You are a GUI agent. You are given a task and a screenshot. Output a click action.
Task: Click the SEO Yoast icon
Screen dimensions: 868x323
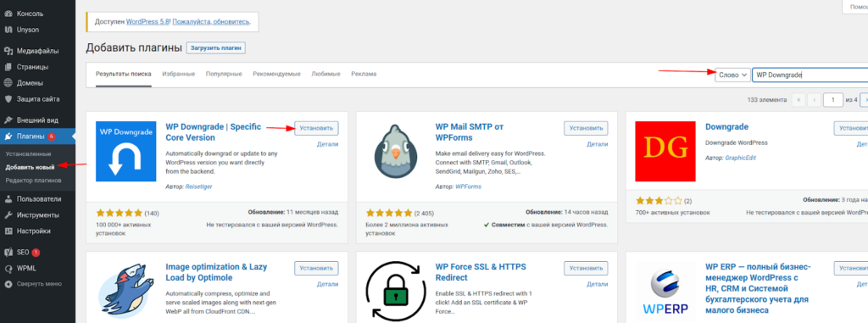(8, 252)
